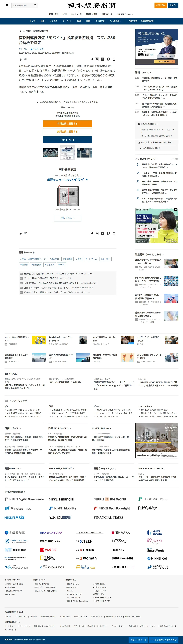183x644 pixels.
Task: Click the ログインする dark blue button
Action: pos(67,140)
